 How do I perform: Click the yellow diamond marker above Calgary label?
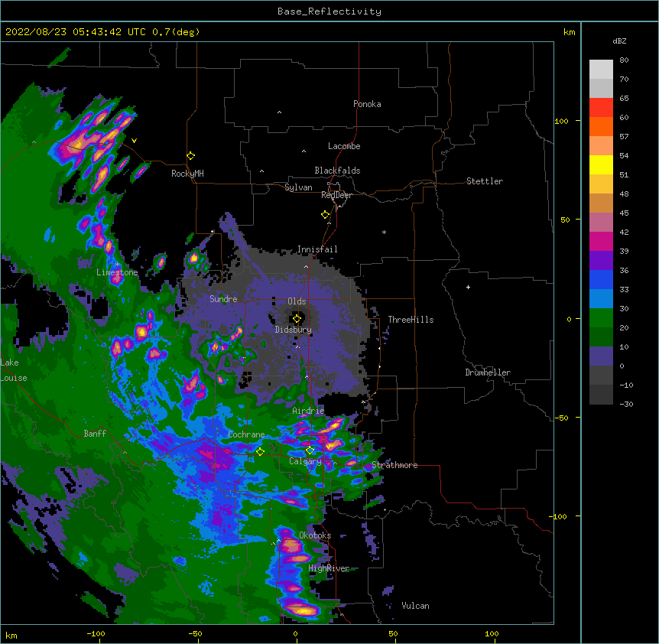pyautogui.click(x=310, y=450)
